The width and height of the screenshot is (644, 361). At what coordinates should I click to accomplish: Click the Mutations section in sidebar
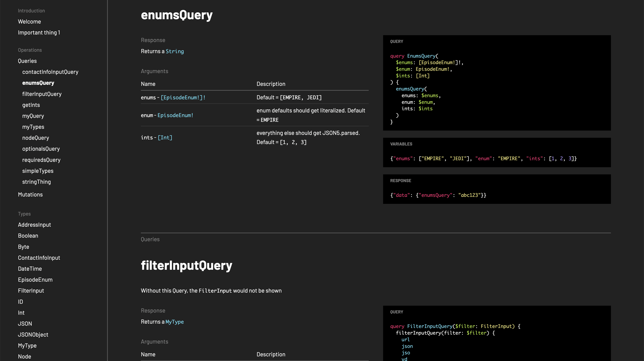coord(30,194)
